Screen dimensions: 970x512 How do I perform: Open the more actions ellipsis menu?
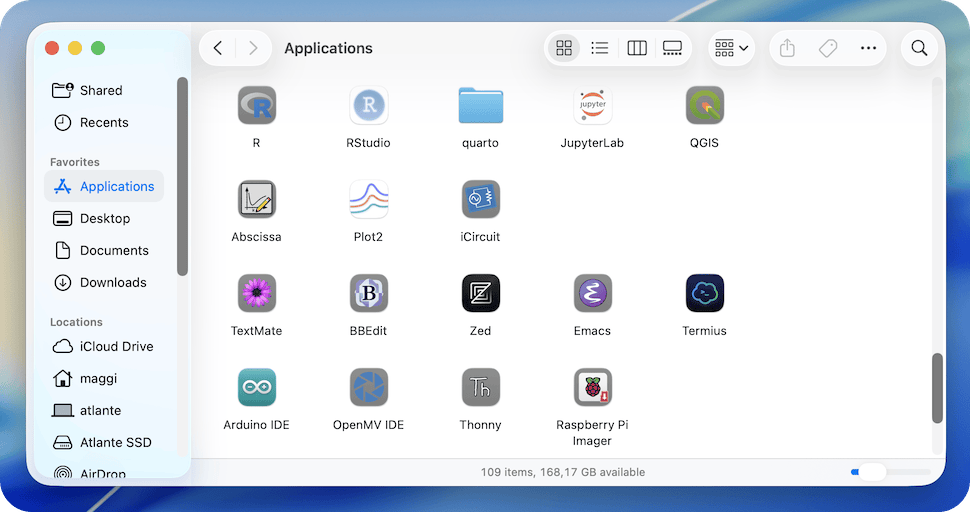(x=869, y=48)
